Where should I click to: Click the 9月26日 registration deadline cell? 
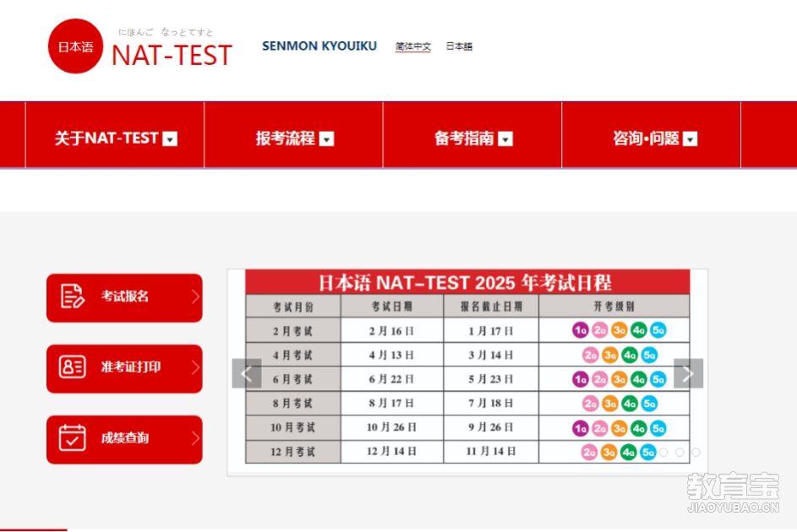coord(491,427)
